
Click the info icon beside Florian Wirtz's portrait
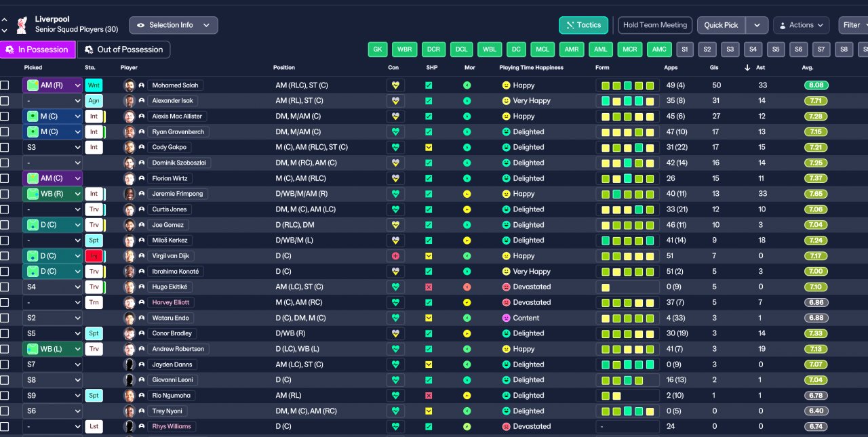click(142, 178)
